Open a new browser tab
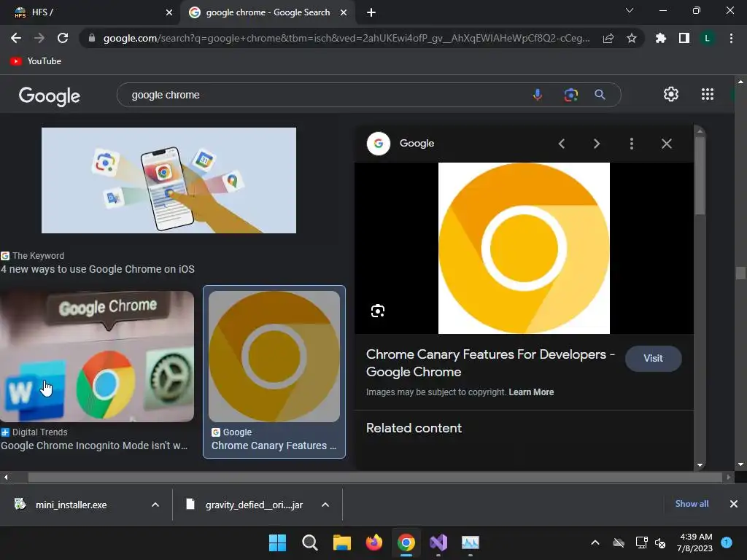The height and width of the screenshot is (560, 747). 371,12
